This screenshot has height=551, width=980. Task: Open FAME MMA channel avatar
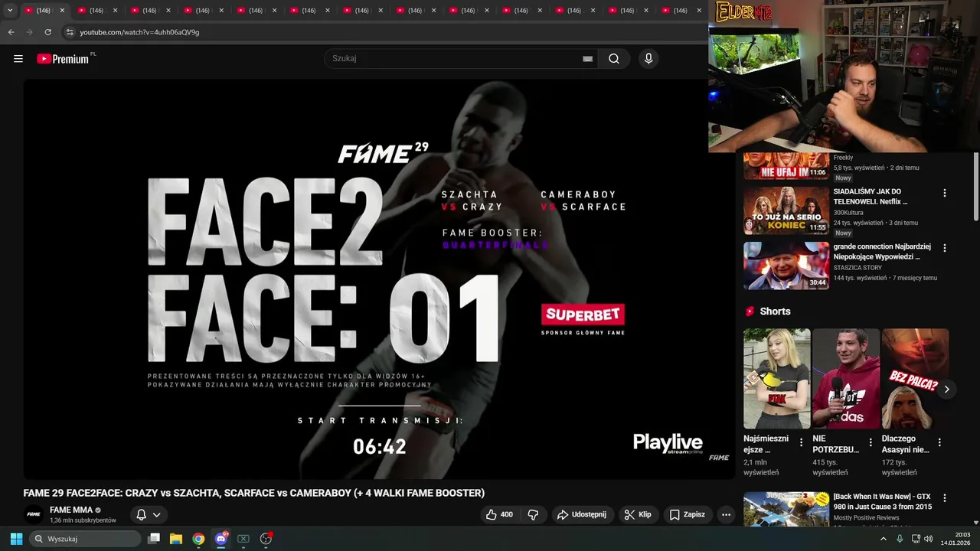point(33,514)
